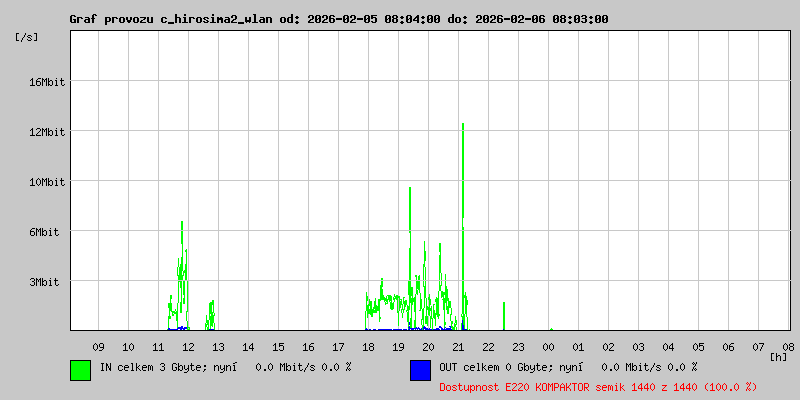Click the blue OUT legend swatch

(x=420, y=370)
